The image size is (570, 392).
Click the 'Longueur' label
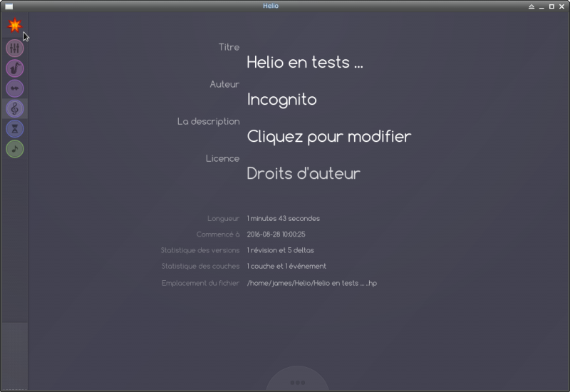[223, 219]
